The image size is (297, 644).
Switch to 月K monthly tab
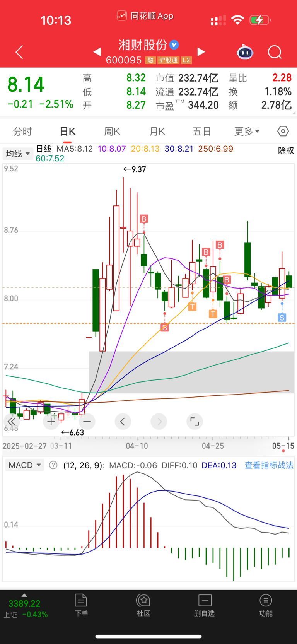point(157,132)
